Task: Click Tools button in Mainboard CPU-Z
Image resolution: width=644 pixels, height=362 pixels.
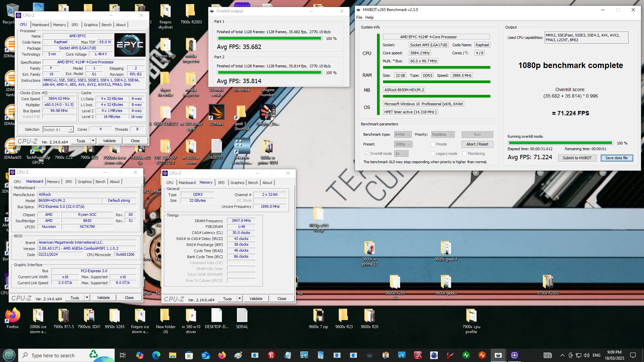Action: (x=75, y=298)
